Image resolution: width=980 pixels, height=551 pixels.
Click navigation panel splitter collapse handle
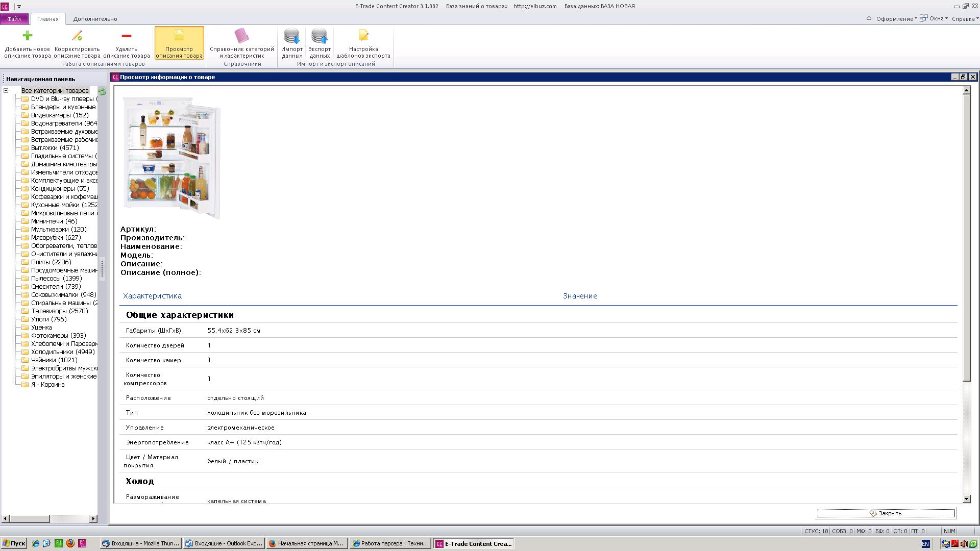(102, 269)
